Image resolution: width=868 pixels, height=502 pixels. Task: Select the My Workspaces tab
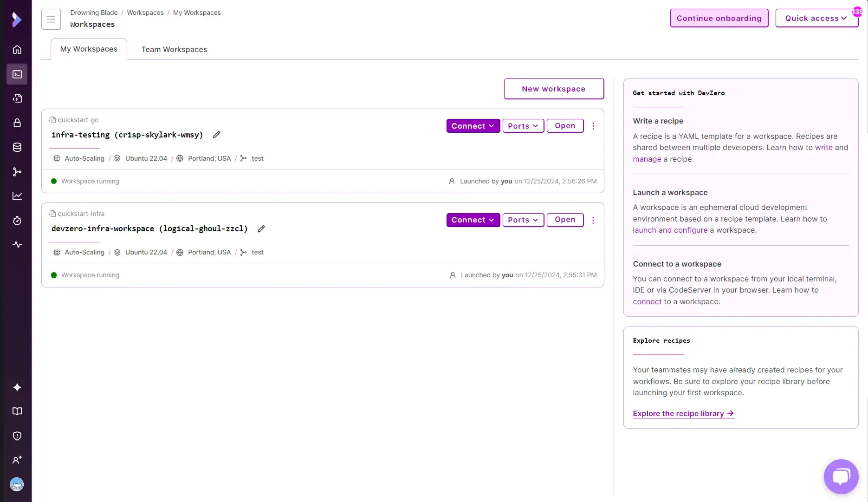[89, 49]
